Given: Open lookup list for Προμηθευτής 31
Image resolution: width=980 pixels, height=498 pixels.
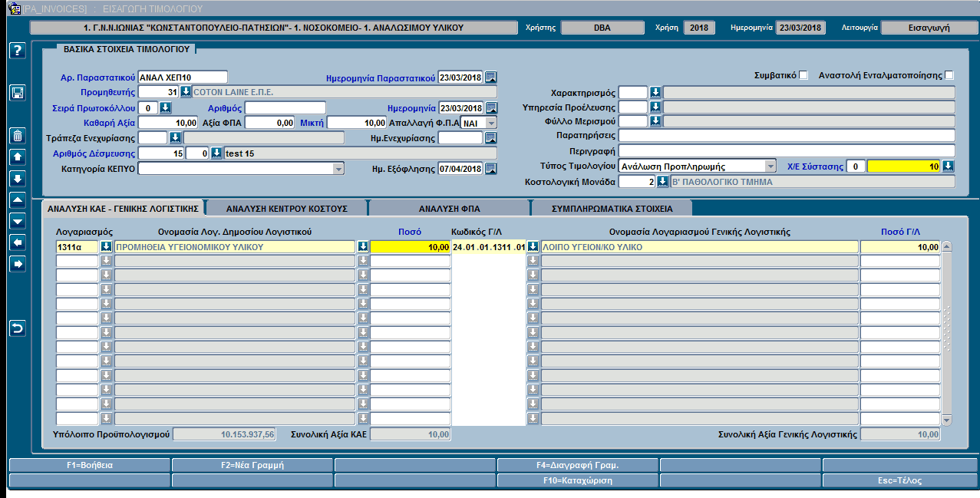Looking at the screenshot, I should coord(186,92).
